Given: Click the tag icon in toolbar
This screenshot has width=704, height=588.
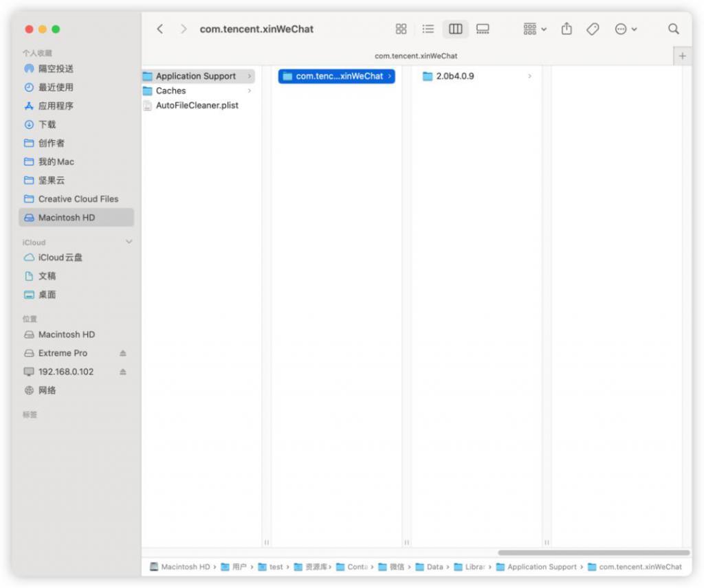Looking at the screenshot, I should click(x=593, y=29).
